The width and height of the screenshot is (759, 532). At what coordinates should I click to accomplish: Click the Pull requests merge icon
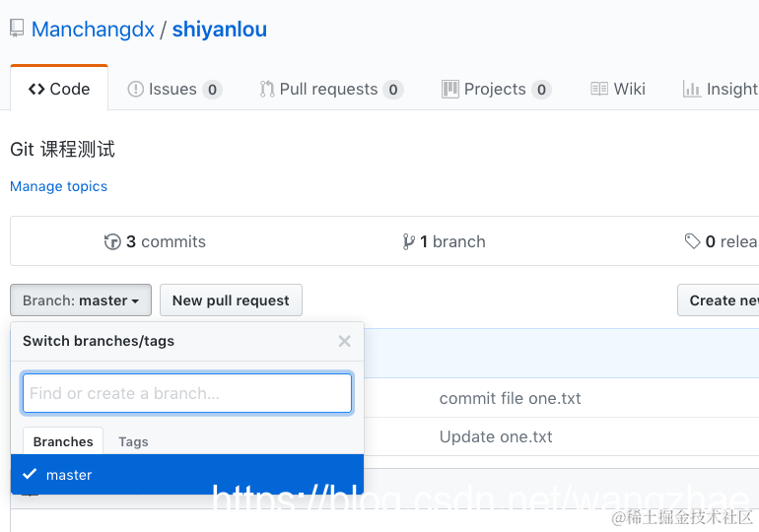(267, 89)
